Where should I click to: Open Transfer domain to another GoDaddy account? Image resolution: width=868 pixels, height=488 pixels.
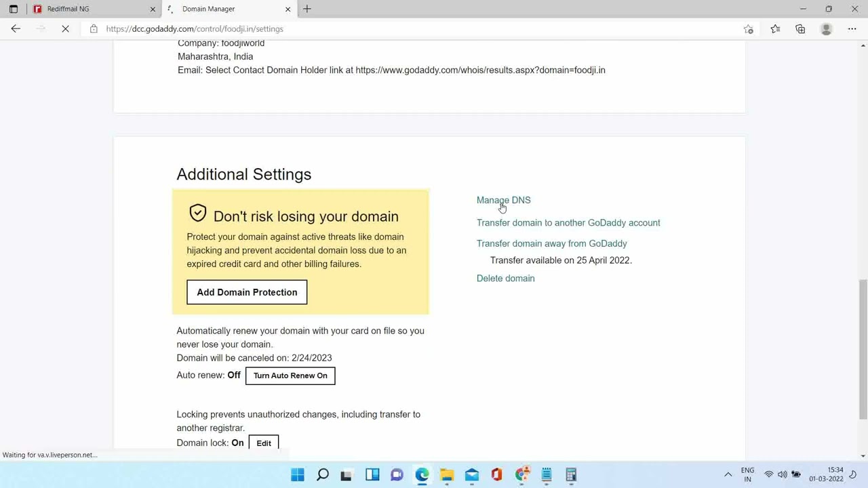(568, 222)
